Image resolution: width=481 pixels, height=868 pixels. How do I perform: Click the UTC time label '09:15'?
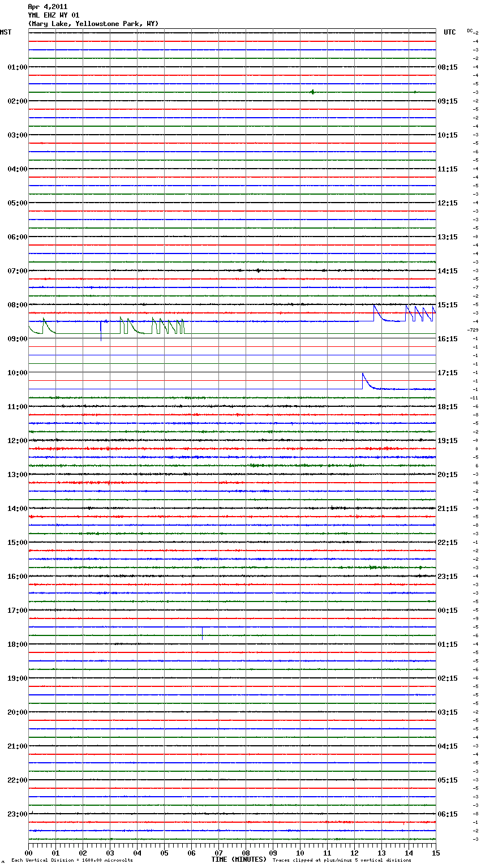point(448,101)
